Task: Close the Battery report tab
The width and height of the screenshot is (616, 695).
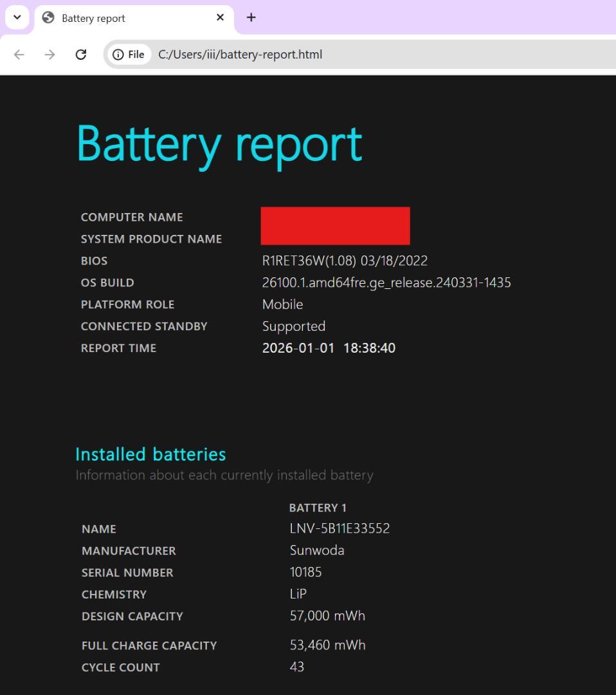Action: pos(220,17)
